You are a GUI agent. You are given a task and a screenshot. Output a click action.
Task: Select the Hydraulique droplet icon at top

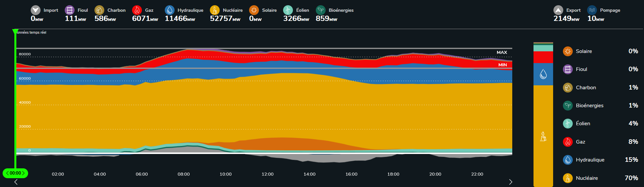(x=170, y=10)
